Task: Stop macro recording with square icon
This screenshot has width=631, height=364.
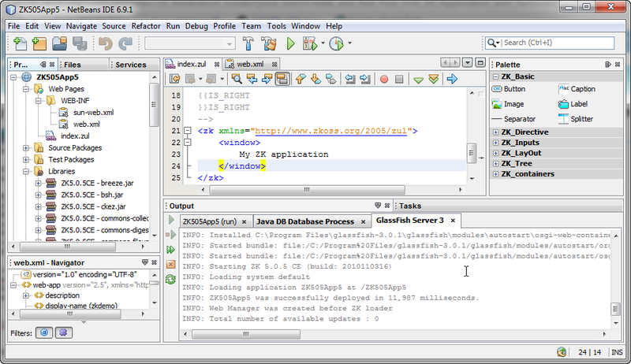Action: point(399,79)
